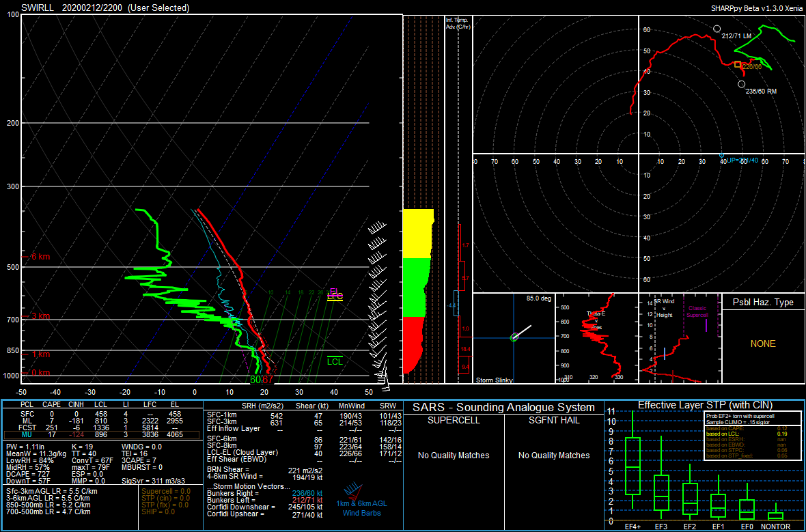Click the BRN Shear value

[x=305, y=471]
